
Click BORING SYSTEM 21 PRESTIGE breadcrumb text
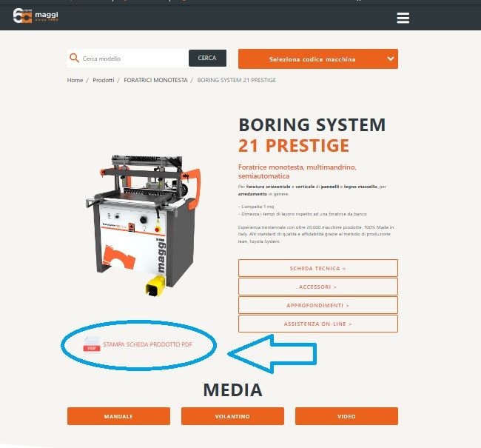(x=237, y=80)
